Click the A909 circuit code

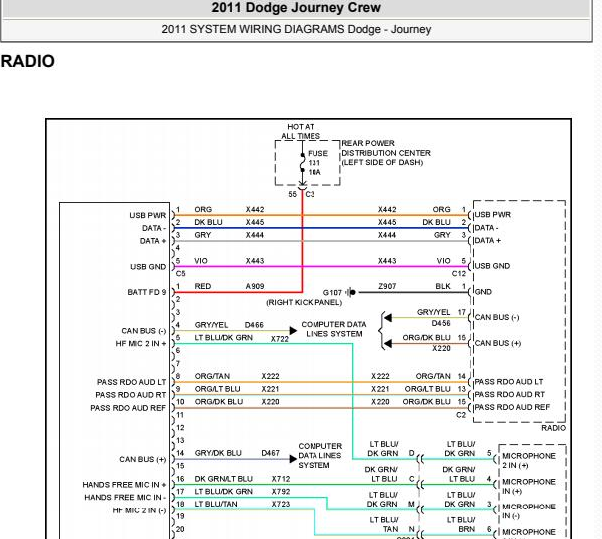point(255,286)
